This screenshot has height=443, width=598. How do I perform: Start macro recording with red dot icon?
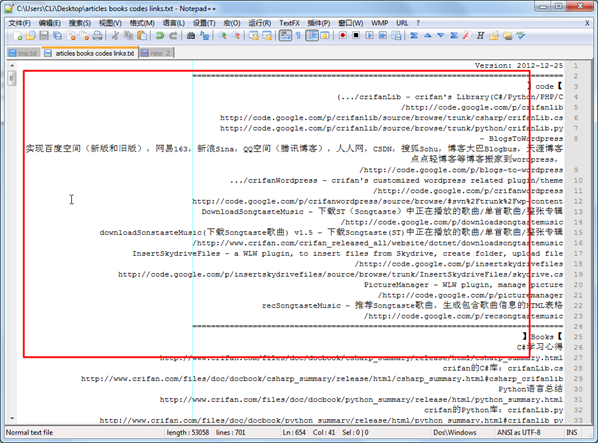coord(342,36)
